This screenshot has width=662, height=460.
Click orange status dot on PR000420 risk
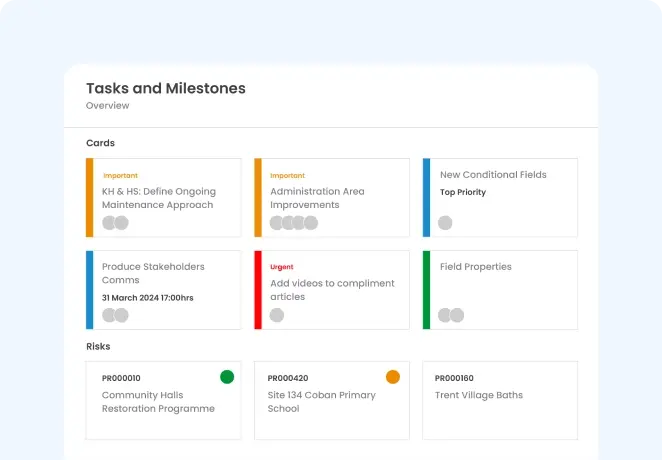[393, 377]
